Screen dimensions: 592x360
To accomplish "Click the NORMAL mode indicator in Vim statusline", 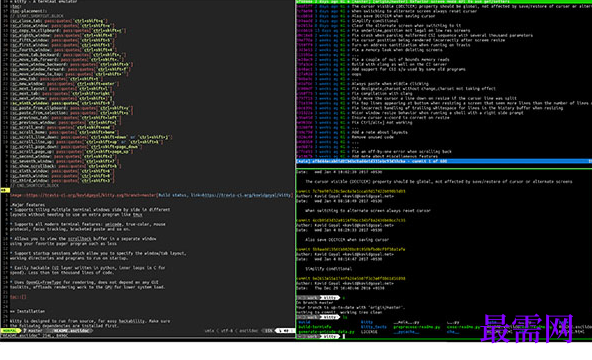I will pos(10,331).
